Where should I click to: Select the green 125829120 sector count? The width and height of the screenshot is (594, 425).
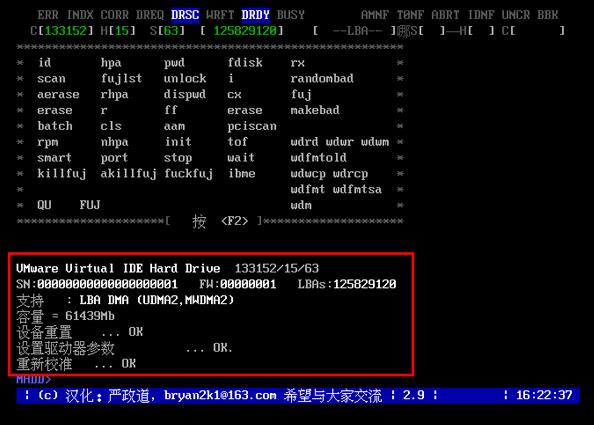click(x=245, y=30)
